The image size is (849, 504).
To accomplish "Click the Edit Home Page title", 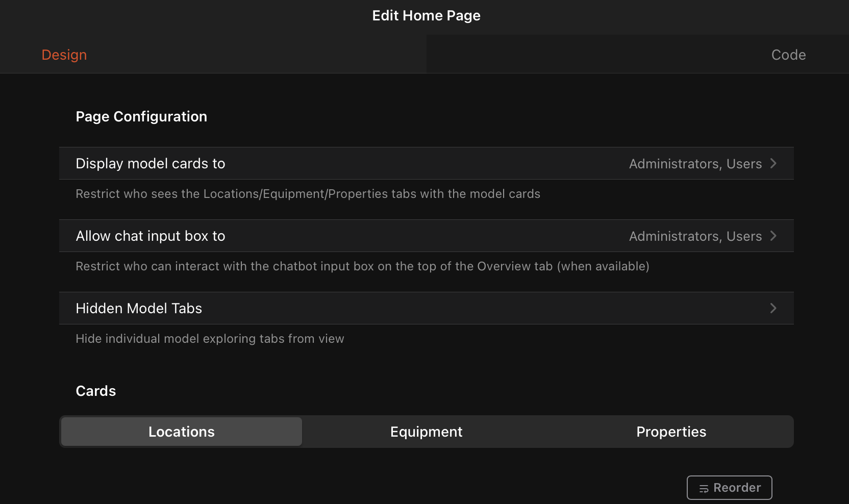I will [426, 15].
